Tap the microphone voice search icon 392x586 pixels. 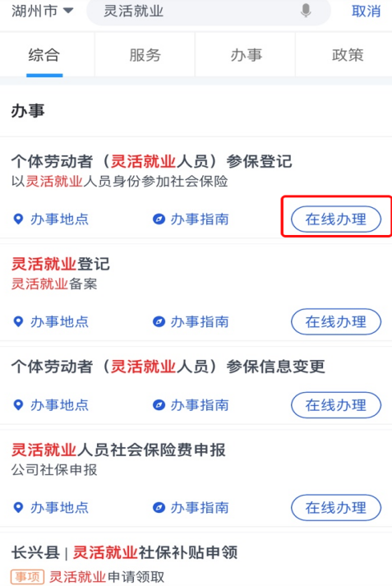point(306,11)
